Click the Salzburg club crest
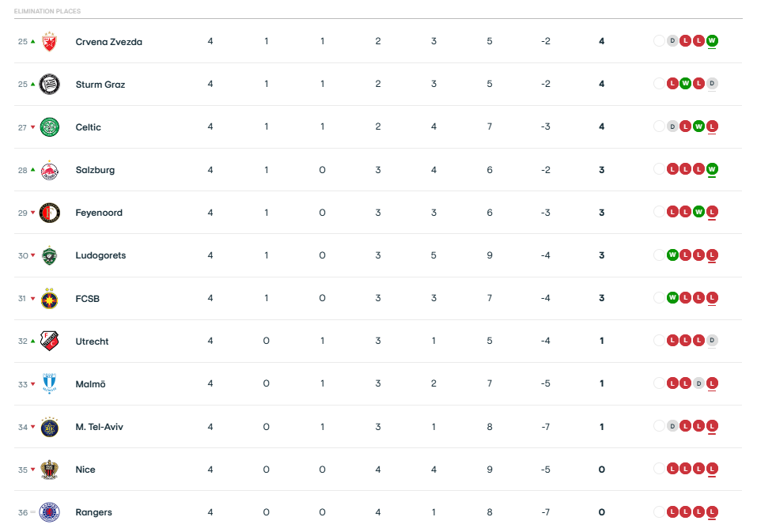The width and height of the screenshot is (757, 532). (x=50, y=170)
